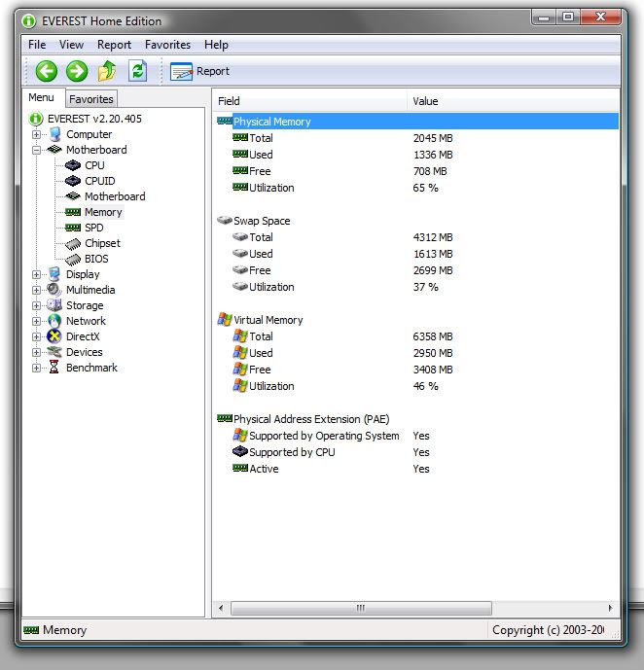644x670 pixels.
Task: Open the Favorites menu
Action: [x=167, y=45]
